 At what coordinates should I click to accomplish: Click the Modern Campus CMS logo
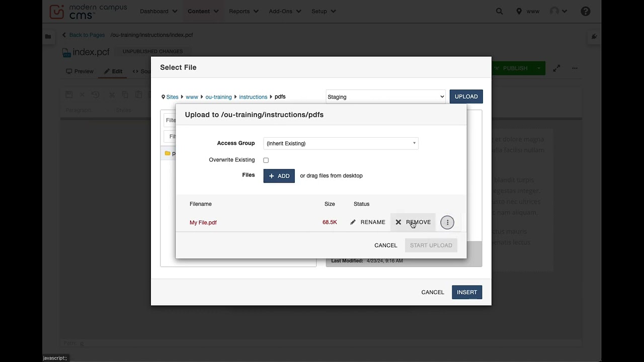click(88, 11)
